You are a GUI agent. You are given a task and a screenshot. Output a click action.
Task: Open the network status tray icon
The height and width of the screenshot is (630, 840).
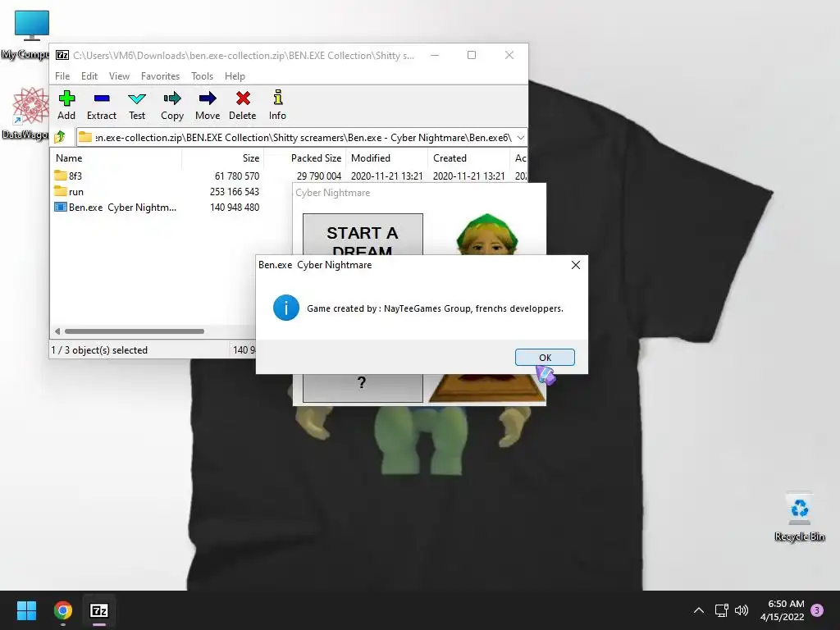click(721, 610)
